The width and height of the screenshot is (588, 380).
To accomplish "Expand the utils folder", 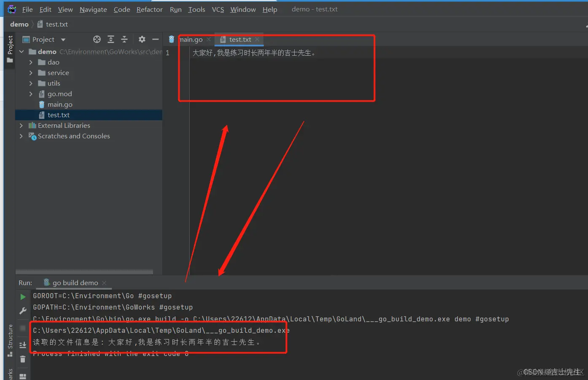I will (31, 83).
